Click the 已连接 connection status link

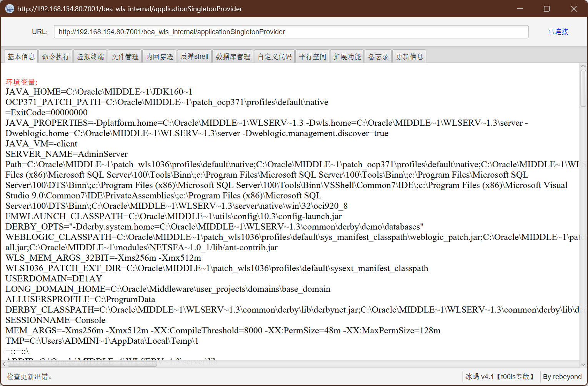558,32
